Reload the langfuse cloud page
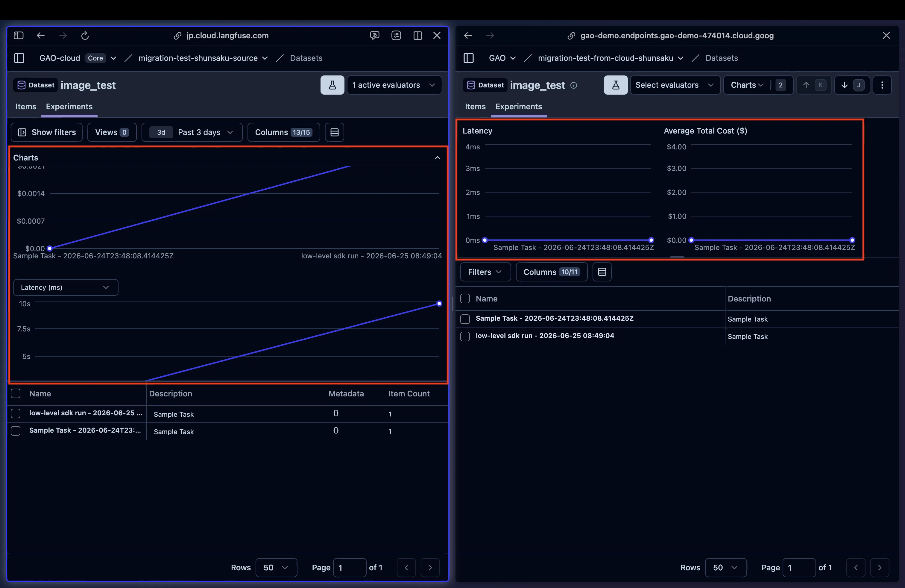The height and width of the screenshot is (588, 905). click(85, 35)
